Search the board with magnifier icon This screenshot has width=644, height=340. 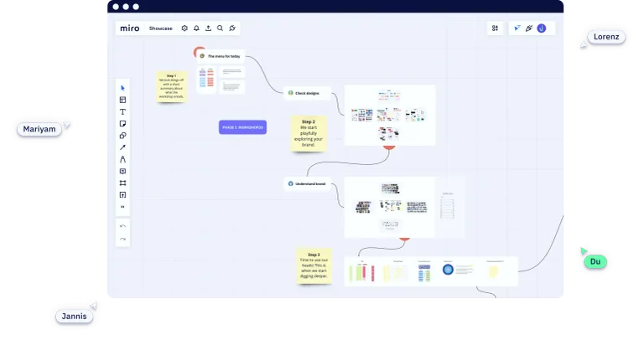point(221,28)
